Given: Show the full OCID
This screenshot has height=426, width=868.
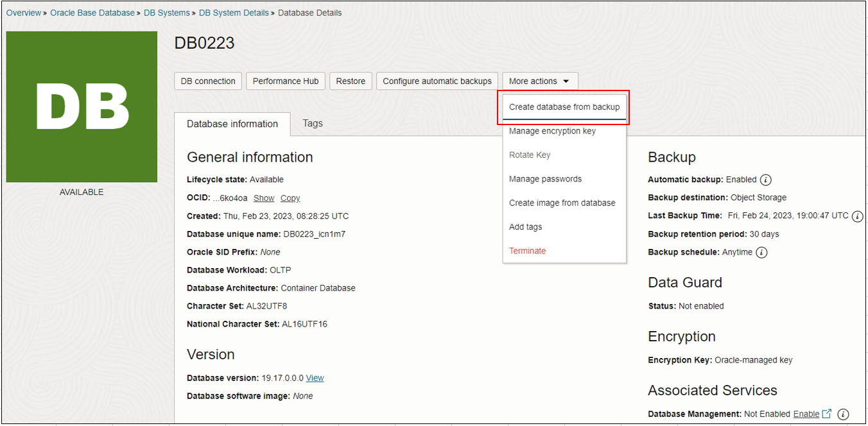Looking at the screenshot, I should point(264,198).
